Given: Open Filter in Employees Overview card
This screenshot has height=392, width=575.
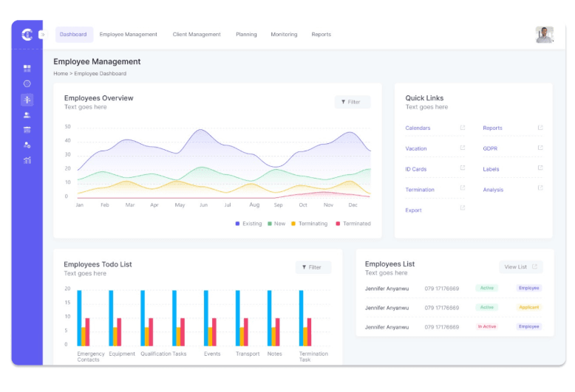Looking at the screenshot, I should click(x=353, y=102).
